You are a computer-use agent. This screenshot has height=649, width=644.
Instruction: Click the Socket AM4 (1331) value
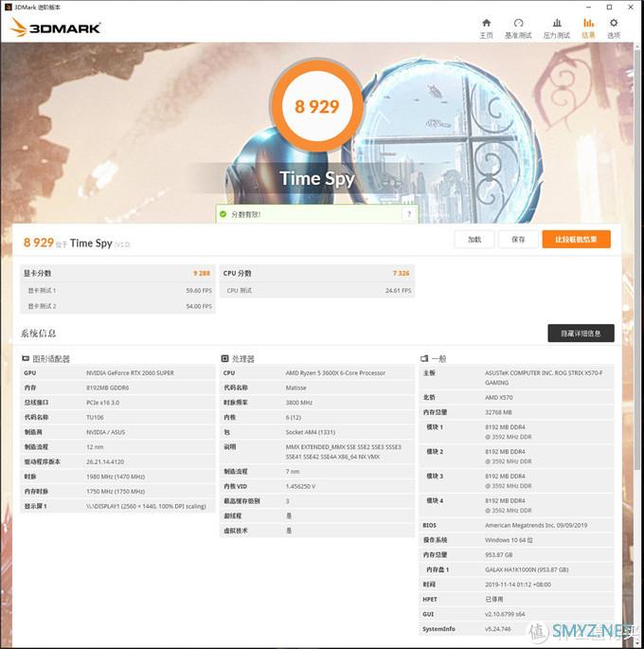pyautogui.click(x=311, y=432)
